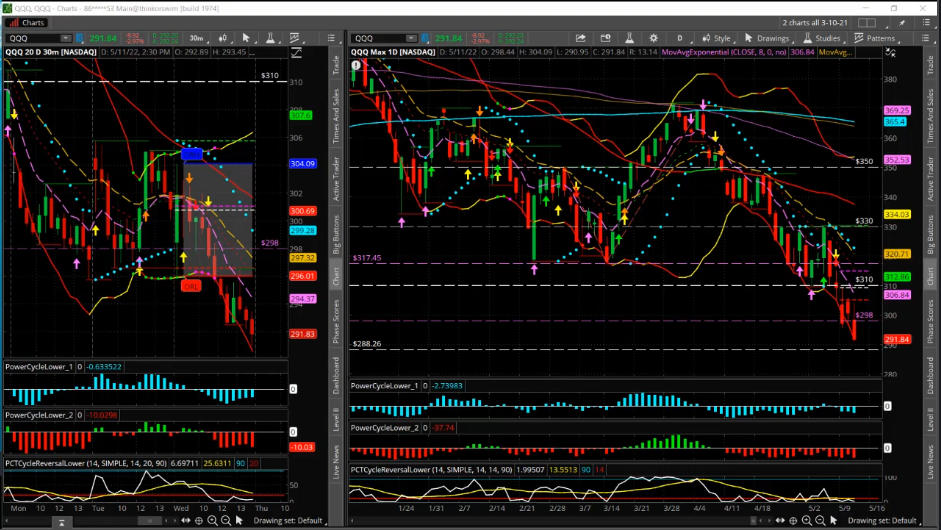This screenshot has height=530, width=941.
Task: Open middle Phase Scores side tab
Action: pos(336,321)
